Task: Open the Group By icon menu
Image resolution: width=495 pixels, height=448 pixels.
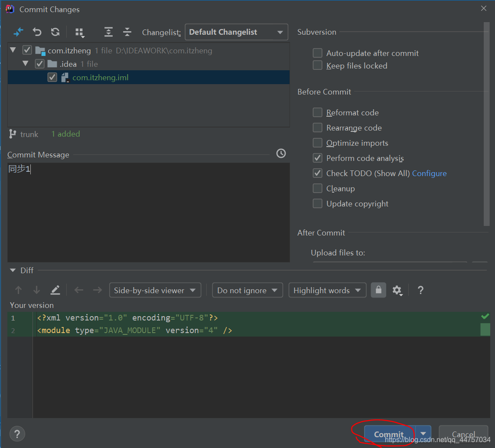Action: pyautogui.click(x=79, y=33)
